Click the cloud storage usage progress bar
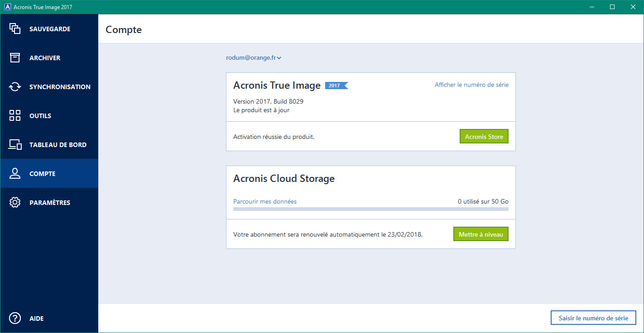 [371, 209]
